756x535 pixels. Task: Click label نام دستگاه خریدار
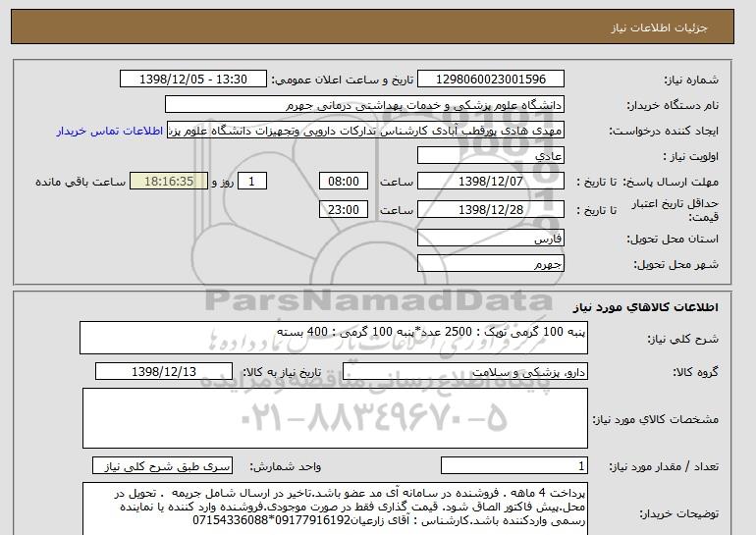pyautogui.click(x=673, y=105)
